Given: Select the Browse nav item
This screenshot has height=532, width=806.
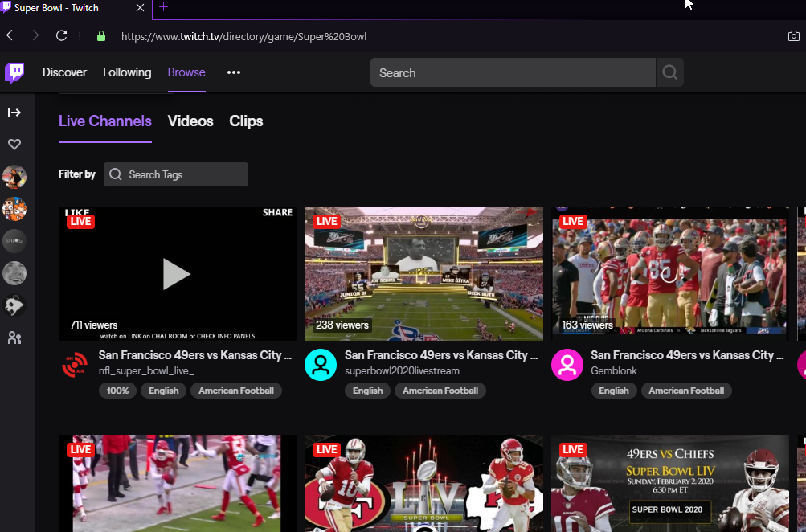Looking at the screenshot, I should point(186,72).
